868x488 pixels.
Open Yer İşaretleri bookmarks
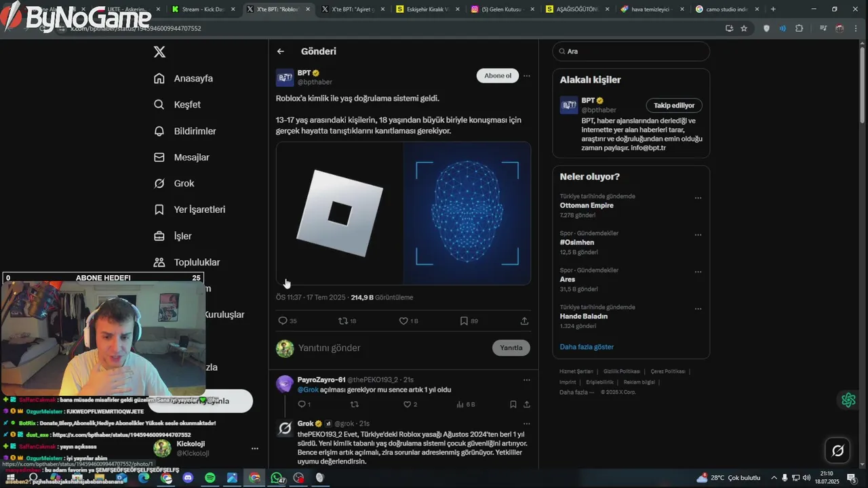[x=190, y=209]
